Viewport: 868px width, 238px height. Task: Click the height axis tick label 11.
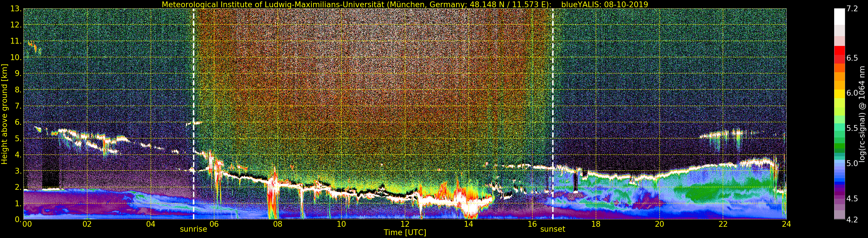(16, 41)
